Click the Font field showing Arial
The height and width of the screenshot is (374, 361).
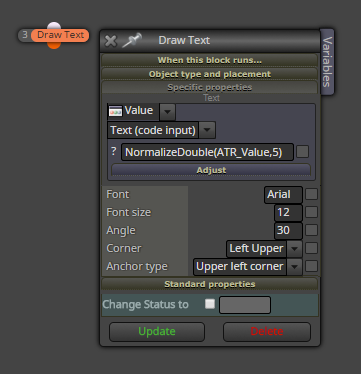pos(283,195)
